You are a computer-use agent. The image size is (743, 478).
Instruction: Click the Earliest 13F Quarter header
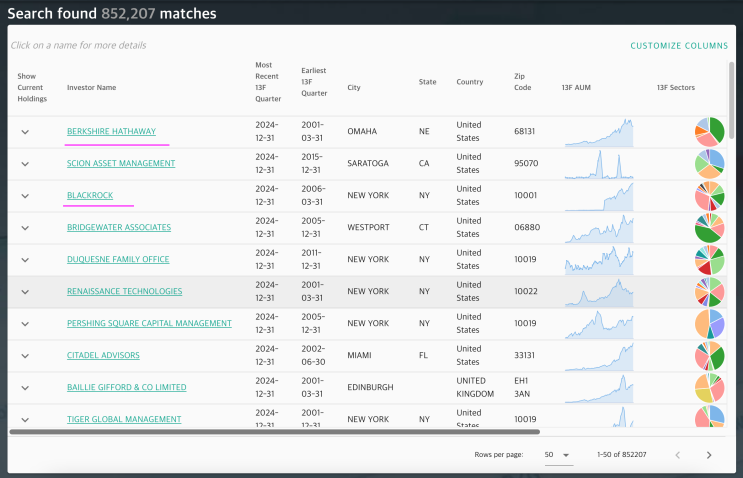tap(314, 82)
